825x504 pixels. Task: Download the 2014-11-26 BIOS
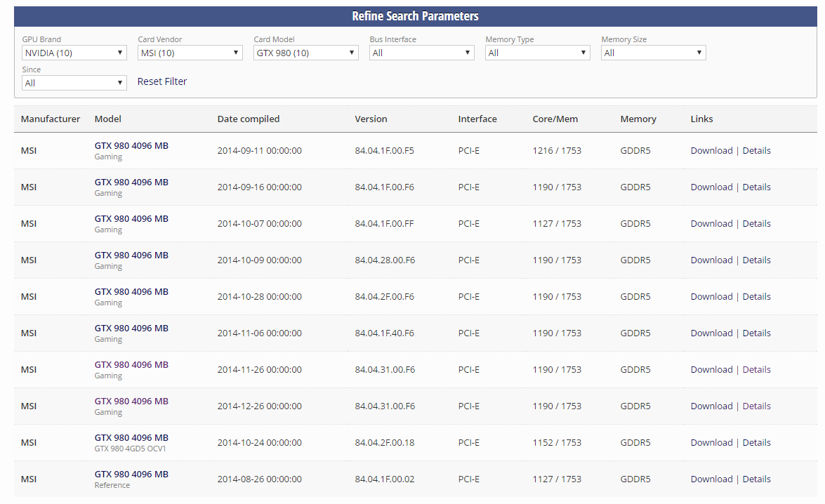711,369
